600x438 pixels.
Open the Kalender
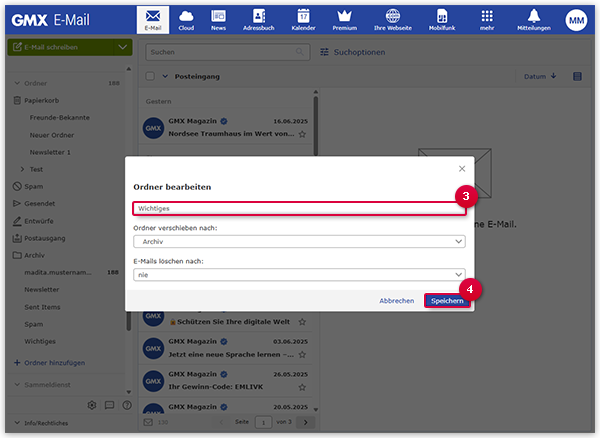[x=303, y=20]
